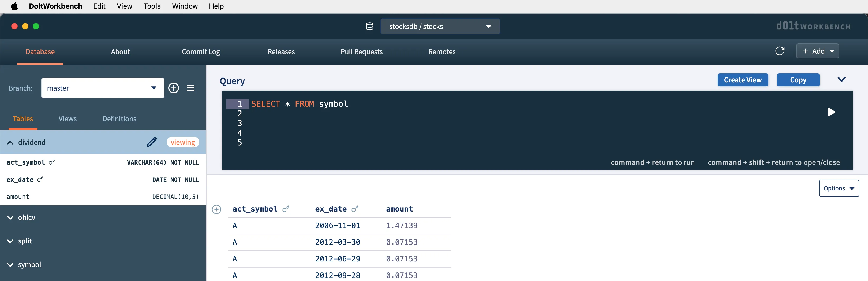Open the Options dropdown
This screenshot has width=868, height=281.
pyautogui.click(x=839, y=188)
